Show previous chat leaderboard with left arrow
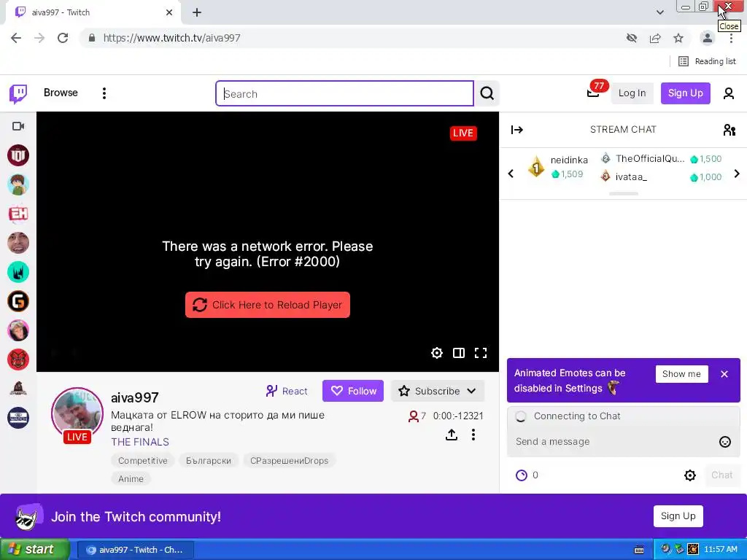Viewport: 747px width, 560px height. point(511,174)
